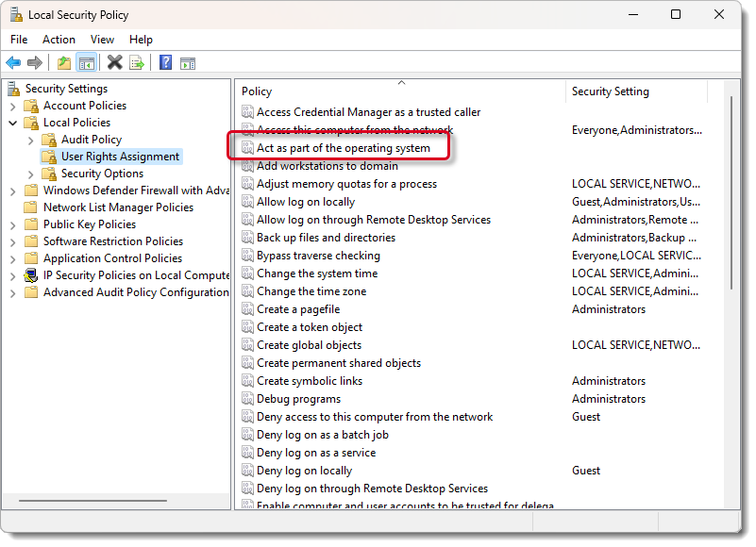This screenshot has width=756, height=547.
Task: Collapse the Local Policies tree node
Action: point(12,123)
